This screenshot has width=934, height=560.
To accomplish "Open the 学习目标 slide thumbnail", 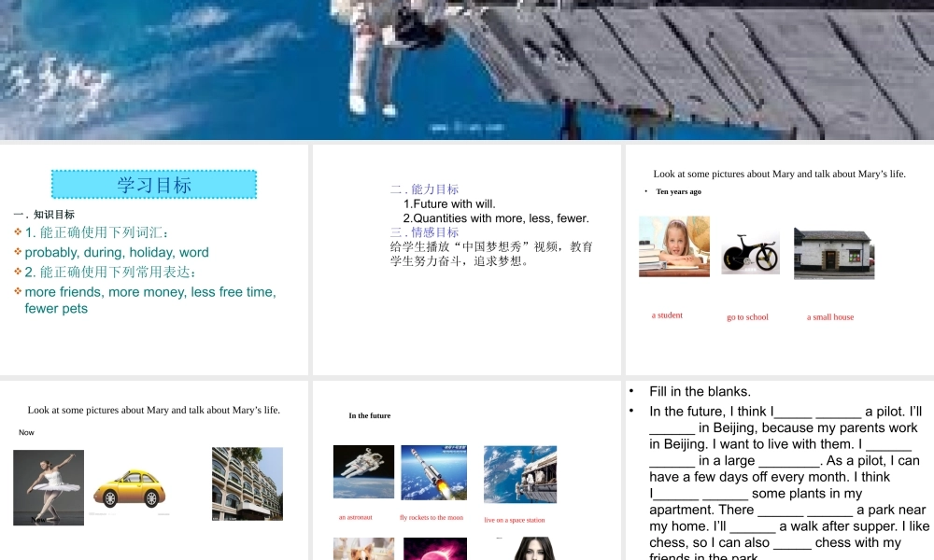I will point(154,259).
